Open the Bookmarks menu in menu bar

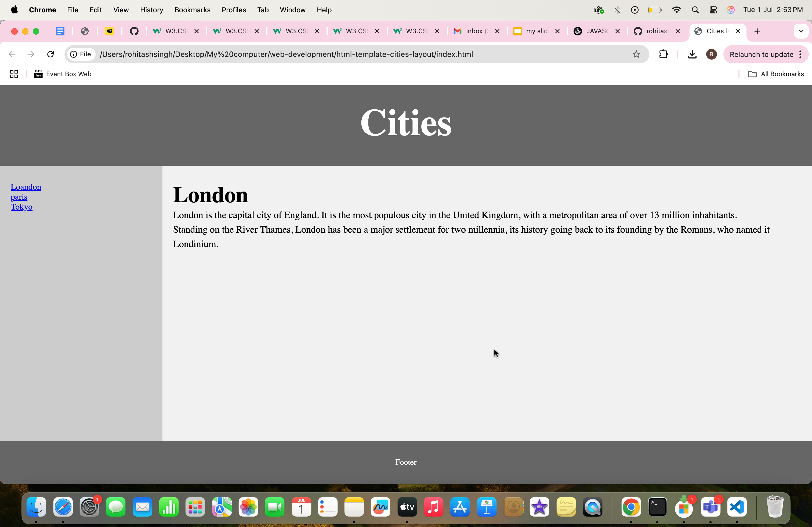192,10
